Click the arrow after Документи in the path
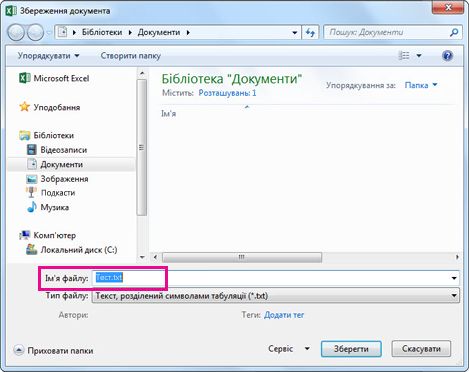This screenshot has height=372, width=469. [188, 32]
